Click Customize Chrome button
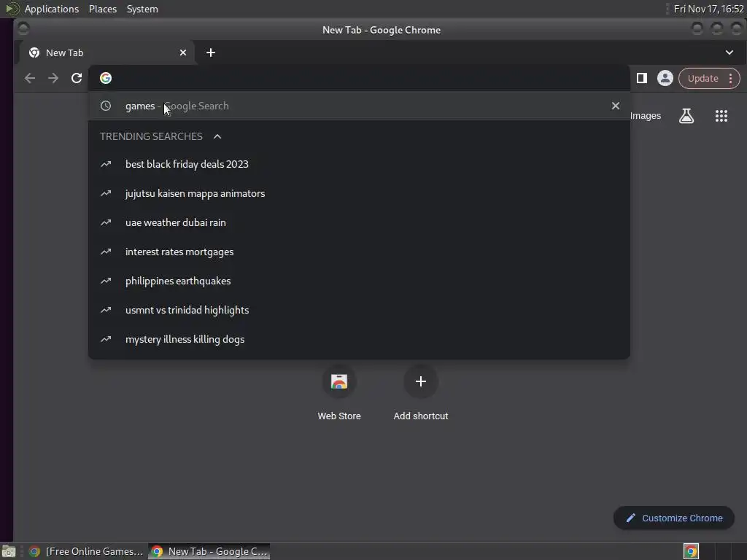The width and height of the screenshot is (747, 560). 673,518
